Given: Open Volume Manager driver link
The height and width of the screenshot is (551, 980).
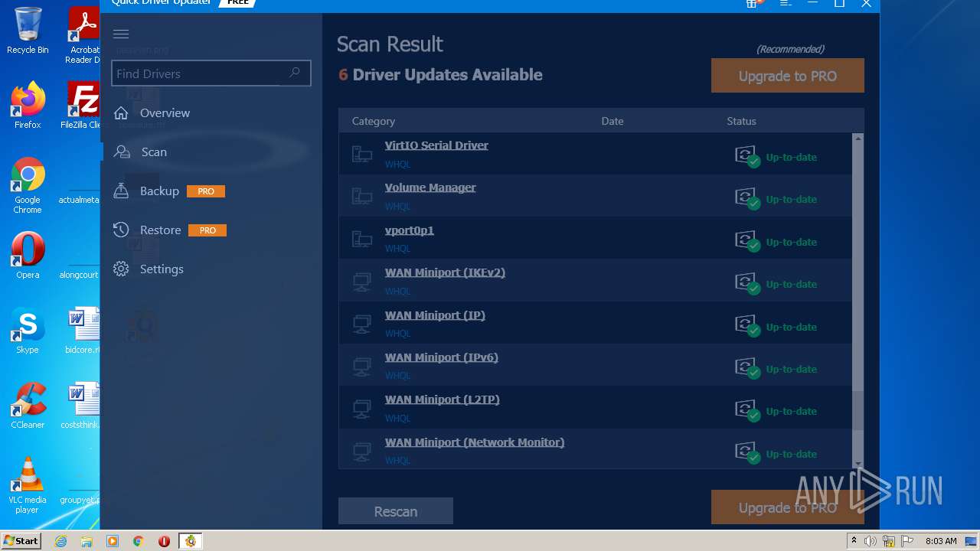Looking at the screenshot, I should click(430, 187).
